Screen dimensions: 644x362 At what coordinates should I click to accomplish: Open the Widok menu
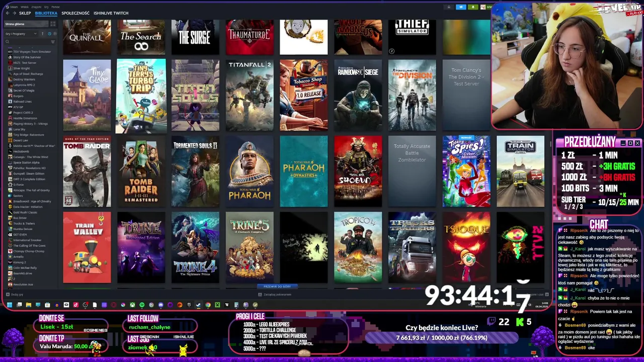tap(25, 7)
